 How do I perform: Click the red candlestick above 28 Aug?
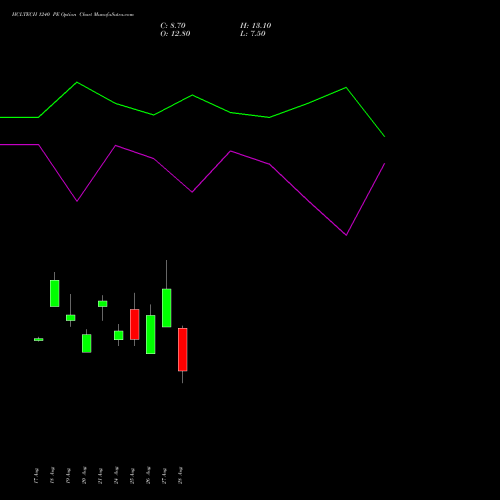[x=183, y=349]
